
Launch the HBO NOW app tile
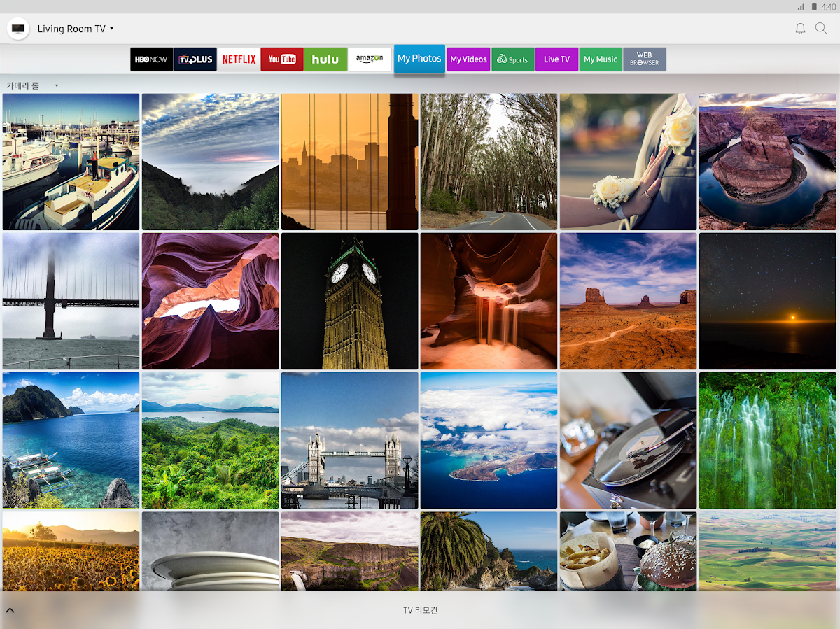pyautogui.click(x=151, y=59)
